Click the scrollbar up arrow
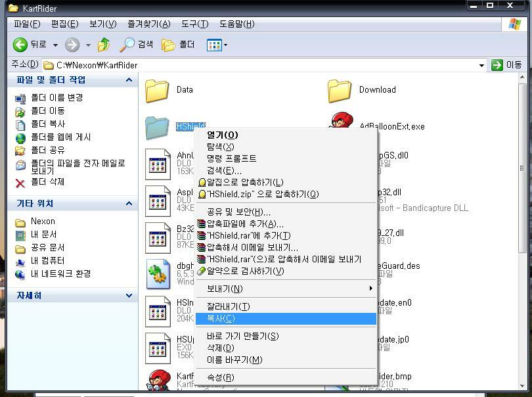This screenshot has height=397, width=532. 522,78
